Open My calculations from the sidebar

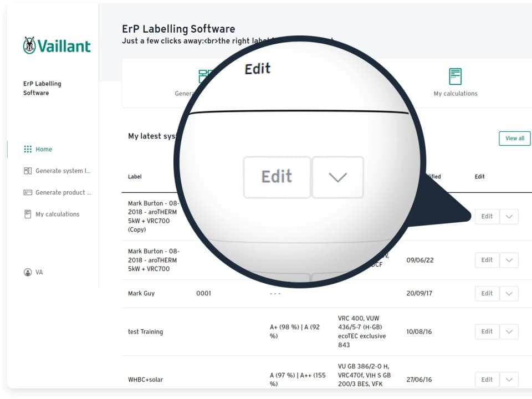pos(57,214)
